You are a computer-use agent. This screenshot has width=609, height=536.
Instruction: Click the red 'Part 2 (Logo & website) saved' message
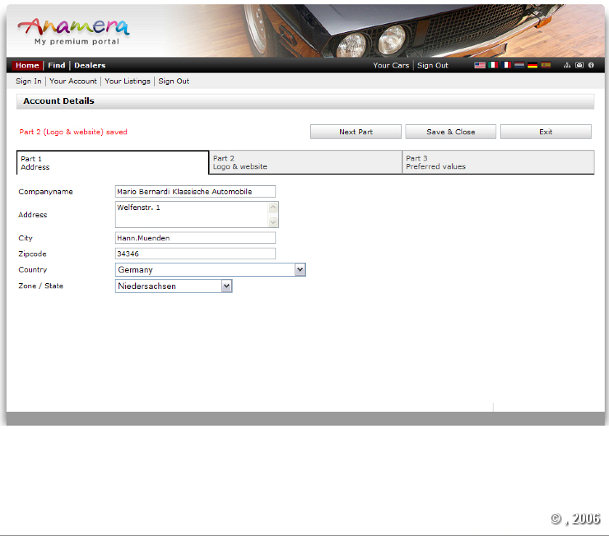[x=73, y=132]
